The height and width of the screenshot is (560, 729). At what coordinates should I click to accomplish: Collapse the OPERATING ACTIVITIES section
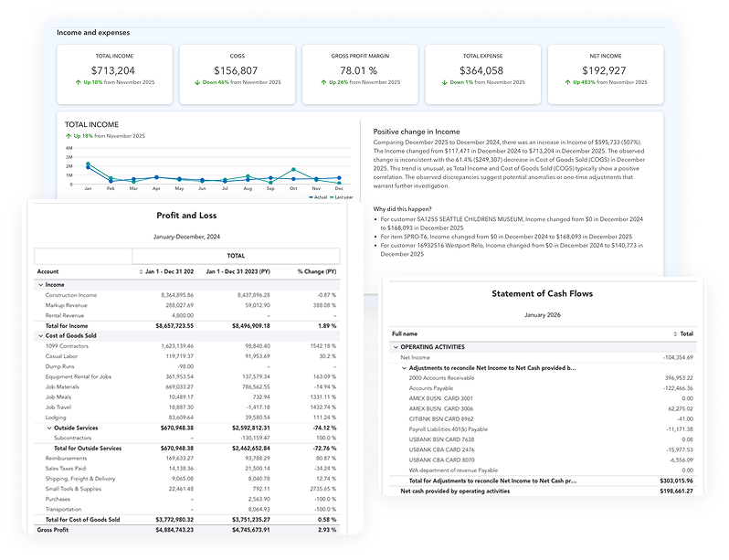click(x=396, y=347)
